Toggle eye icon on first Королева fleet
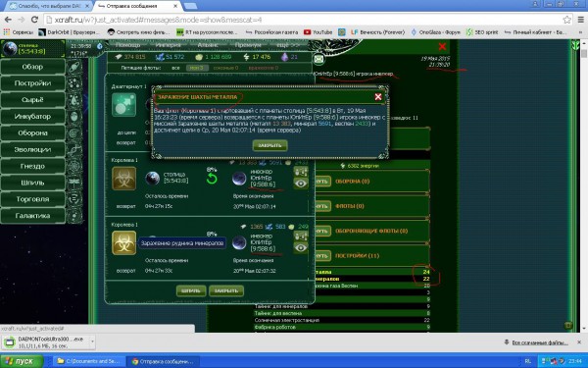The image size is (588, 368). (301, 184)
